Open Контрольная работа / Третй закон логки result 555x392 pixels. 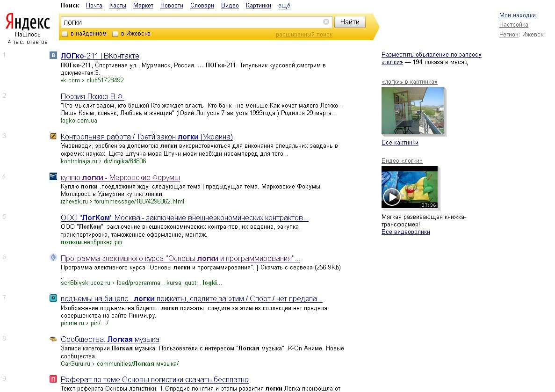[146, 137]
